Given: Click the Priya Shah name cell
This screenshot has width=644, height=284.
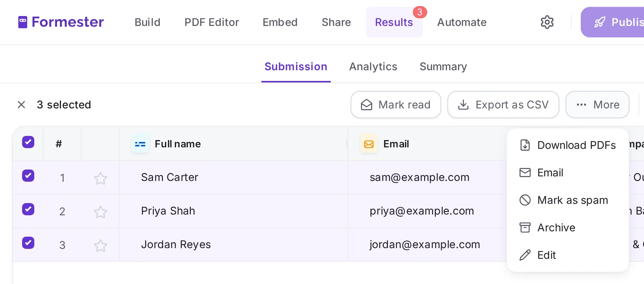Looking at the screenshot, I should [234, 211].
